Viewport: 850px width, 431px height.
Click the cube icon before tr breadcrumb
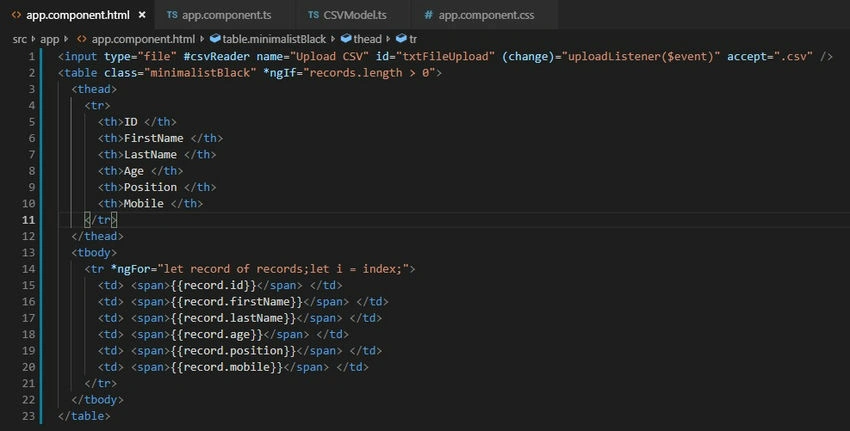pos(401,38)
